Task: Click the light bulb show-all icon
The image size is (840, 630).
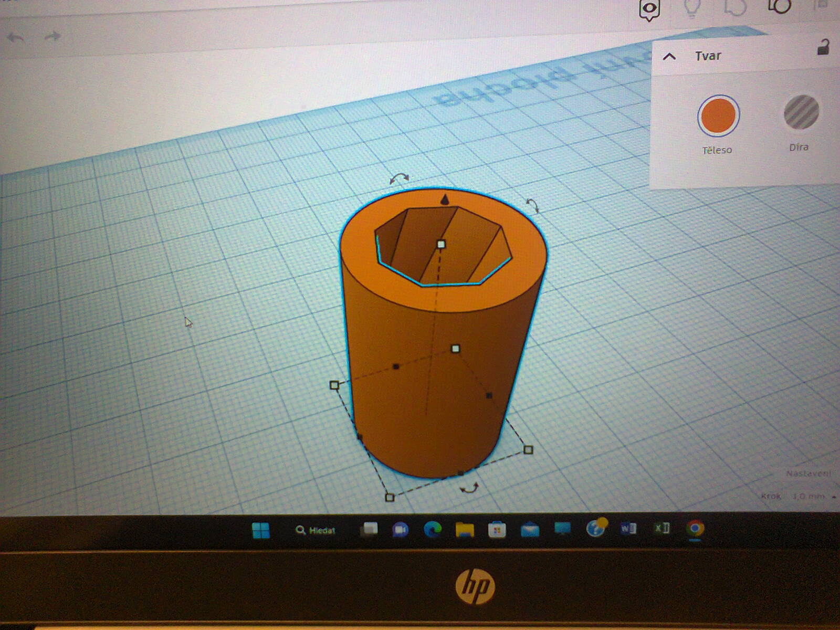Action: click(691, 7)
